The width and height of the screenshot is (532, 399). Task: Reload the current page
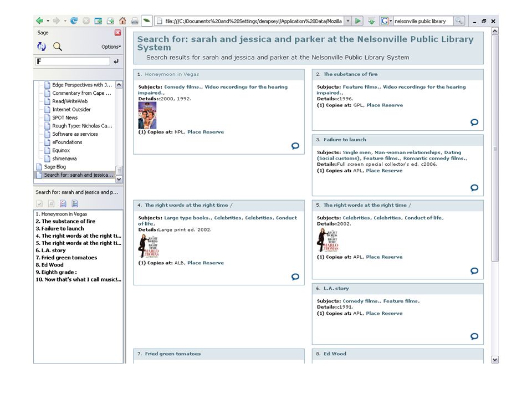[x=74, y=21]
